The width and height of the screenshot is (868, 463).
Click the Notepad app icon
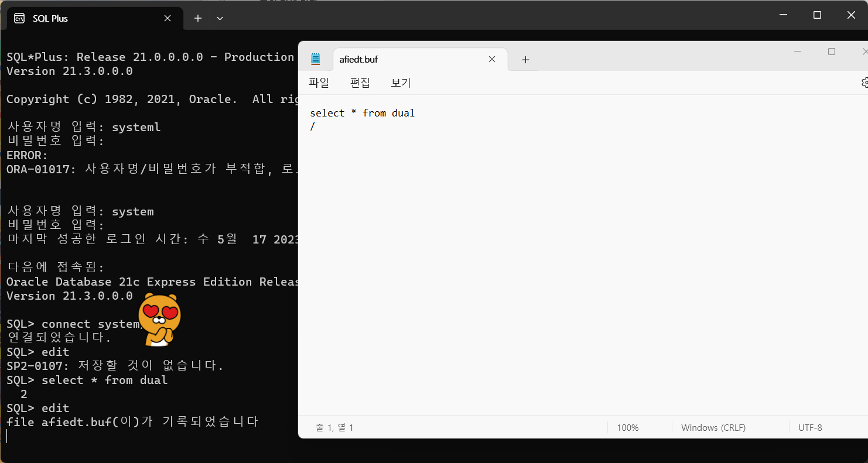(316, 59)
